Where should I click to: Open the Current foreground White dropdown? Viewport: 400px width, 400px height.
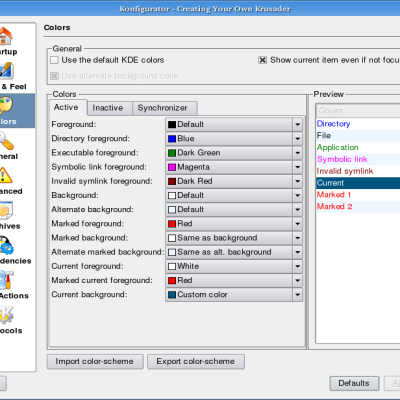point(234,266)
